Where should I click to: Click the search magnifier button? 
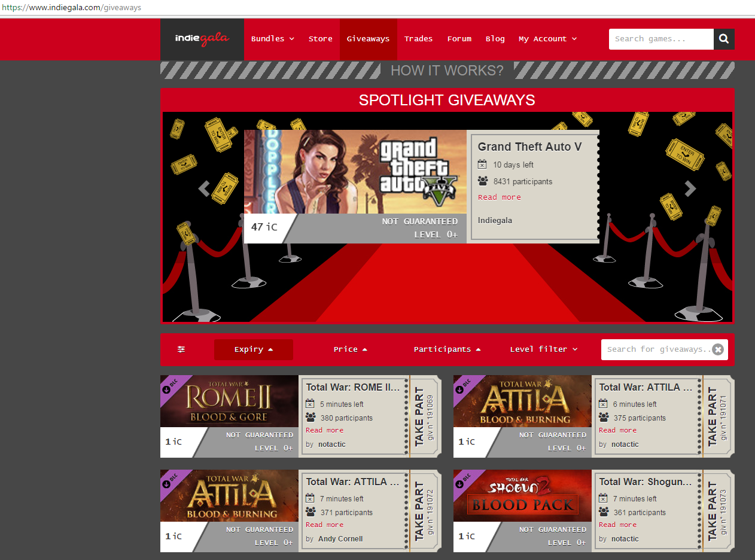tap(724, 39)
